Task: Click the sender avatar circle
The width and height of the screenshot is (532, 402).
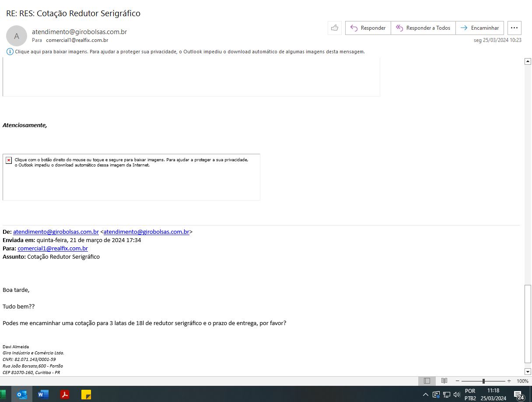Action: (x=17, y=36)
